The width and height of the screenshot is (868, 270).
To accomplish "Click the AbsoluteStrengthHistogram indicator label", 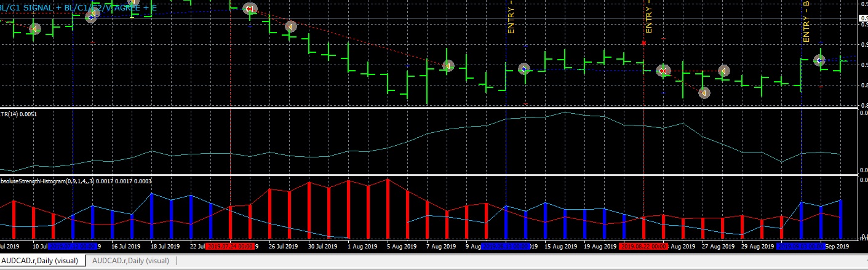I will 76,181.
